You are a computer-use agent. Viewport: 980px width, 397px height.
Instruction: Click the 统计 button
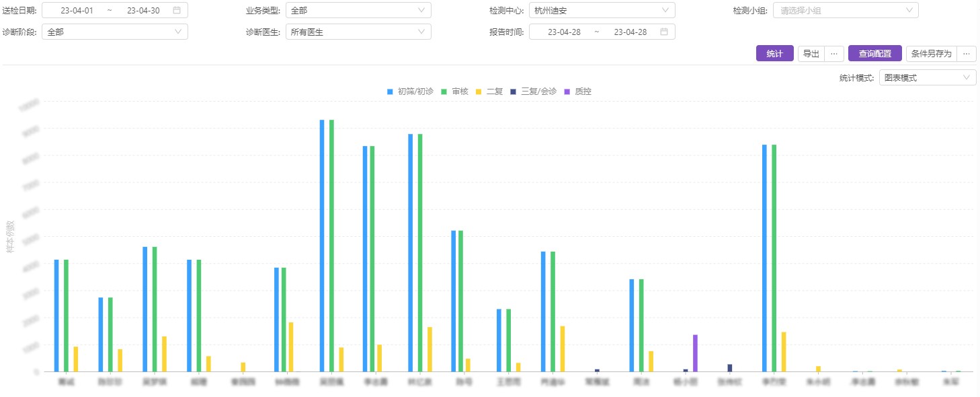[x=774, y=54]
